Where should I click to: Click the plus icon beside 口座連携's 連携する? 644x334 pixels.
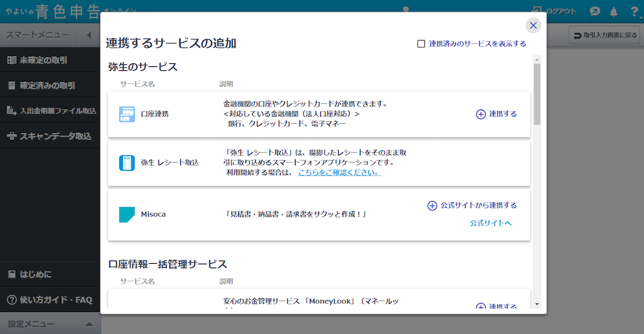pyautogui.click(x=480, y=114)
